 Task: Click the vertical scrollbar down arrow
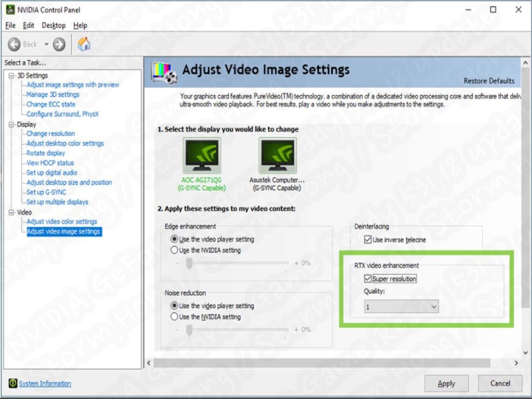click(x=525, y=352)
